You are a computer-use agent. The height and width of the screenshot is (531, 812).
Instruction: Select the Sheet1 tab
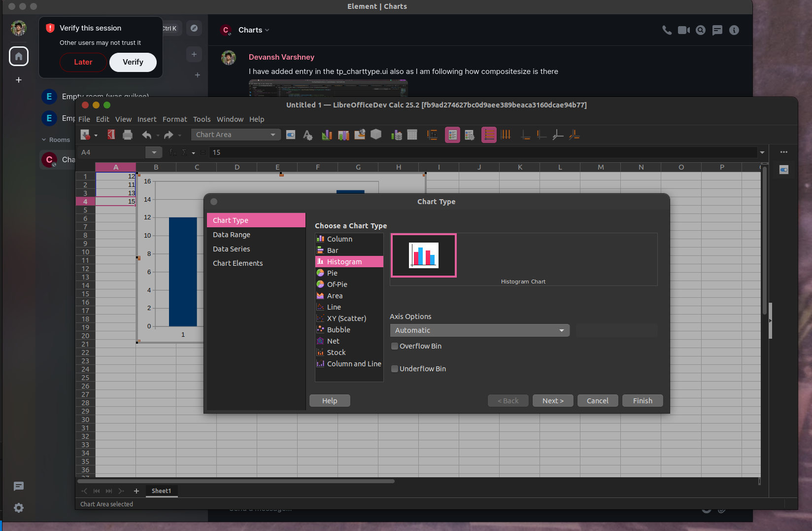(x=161, y=491)
